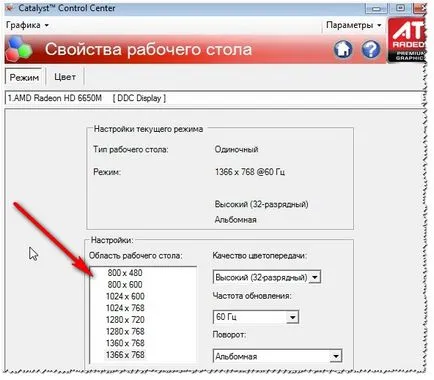Select resolution 1360 x 768
Viewport: 434px width, 380px height.
pyautogui.click(x=125, y=343)
